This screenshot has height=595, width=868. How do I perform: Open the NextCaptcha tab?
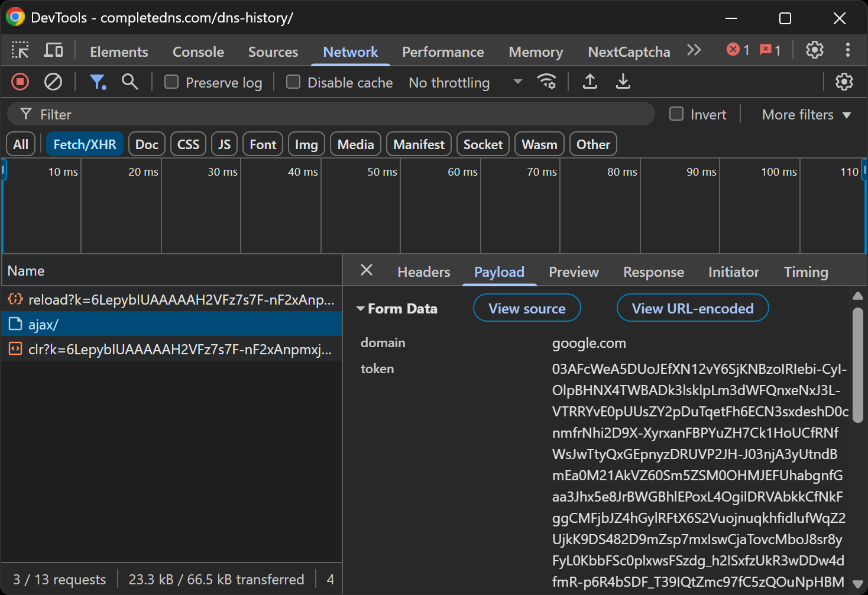[x=629, y=52]
